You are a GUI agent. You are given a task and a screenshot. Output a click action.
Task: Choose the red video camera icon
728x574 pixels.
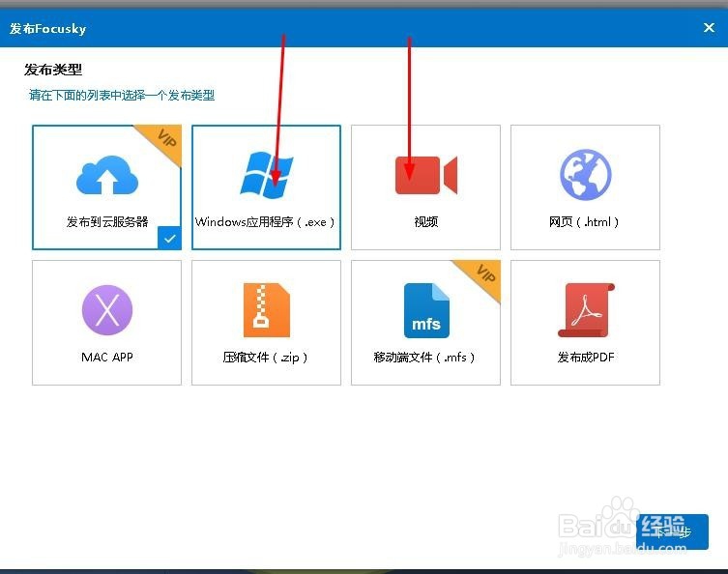click(425, 176)
